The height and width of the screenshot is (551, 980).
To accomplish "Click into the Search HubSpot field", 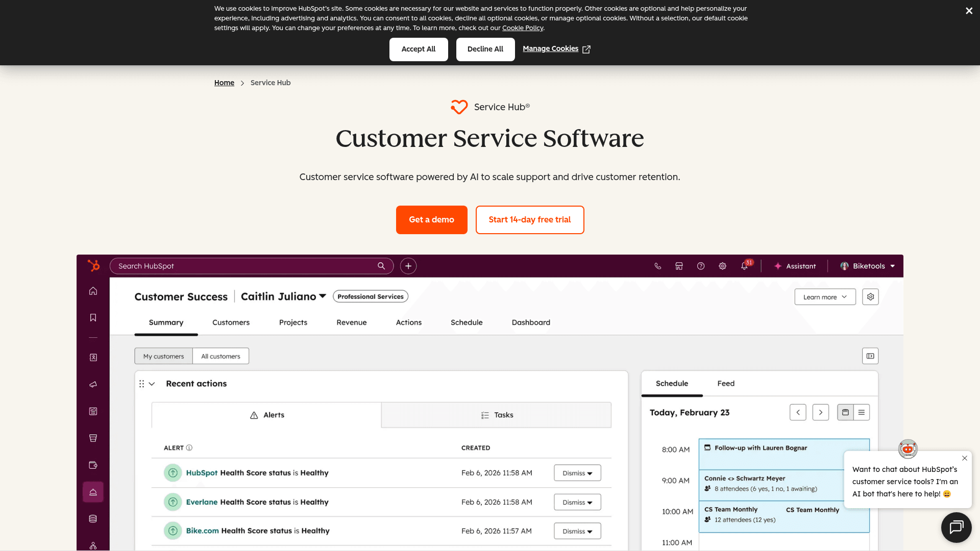I will coord(252,266).
